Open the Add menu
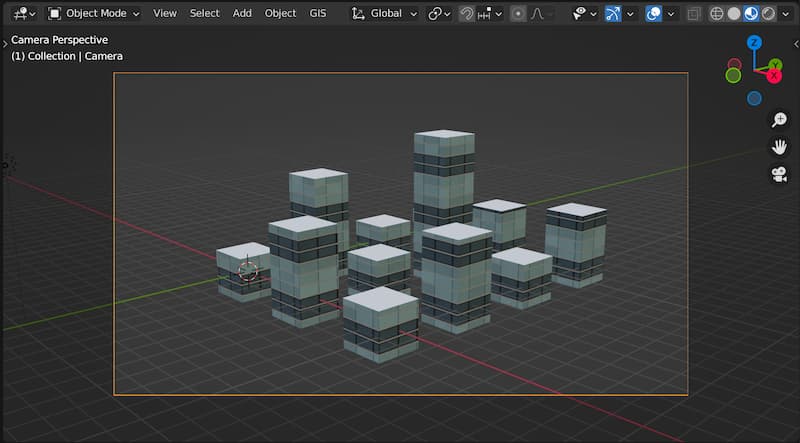 [x=242, y=14]
